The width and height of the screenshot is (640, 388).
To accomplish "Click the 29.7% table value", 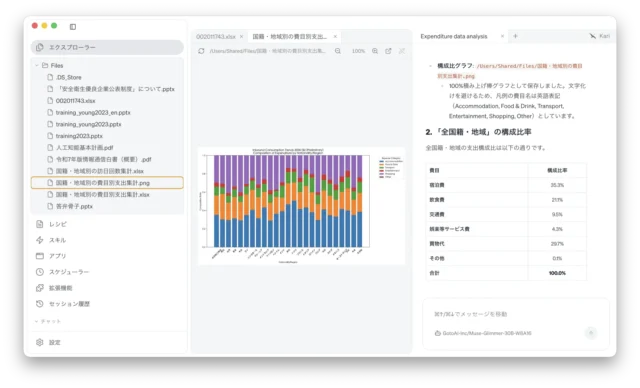I will pos(557,244).
